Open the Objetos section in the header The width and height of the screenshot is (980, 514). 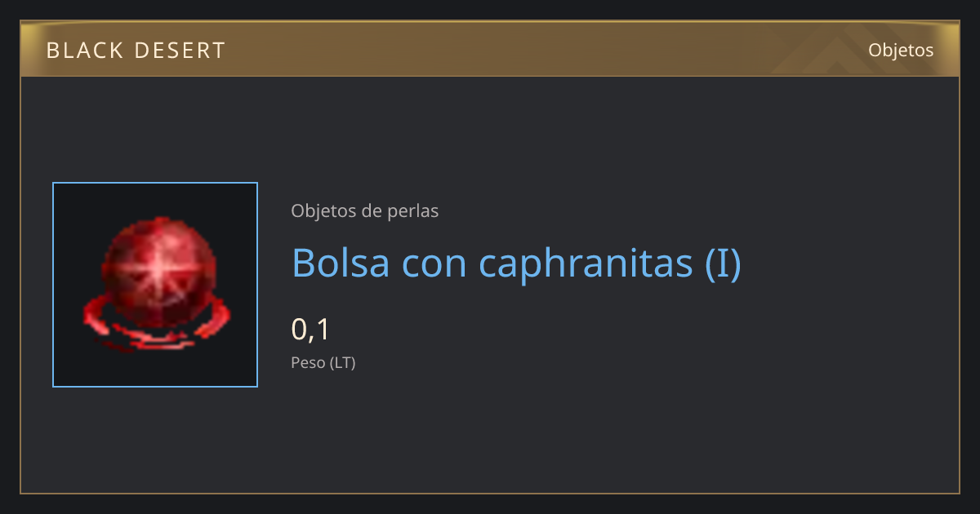901,50
